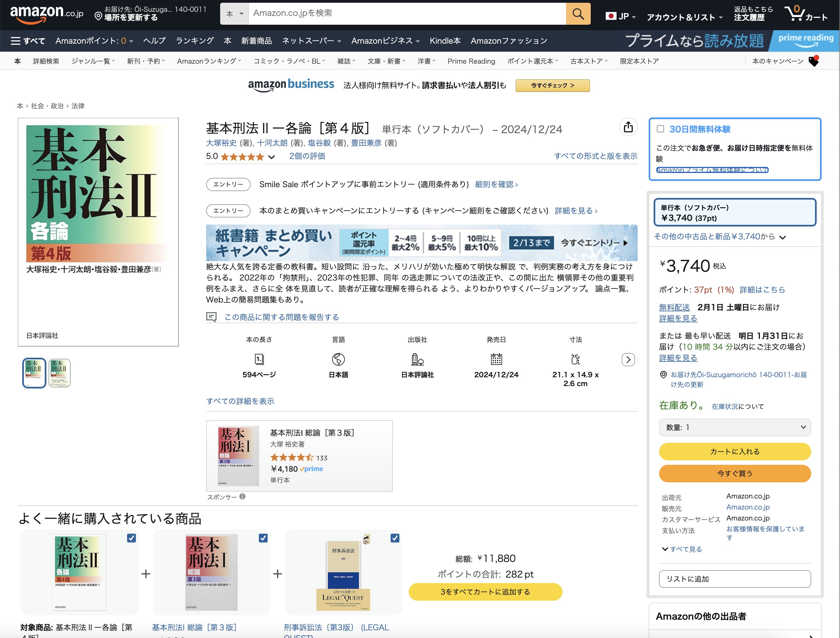Image resolution: width=840 pixels, height=638 pixels.
Task: Open the 数量 quantity dropdown
Action: pos(735,428)
